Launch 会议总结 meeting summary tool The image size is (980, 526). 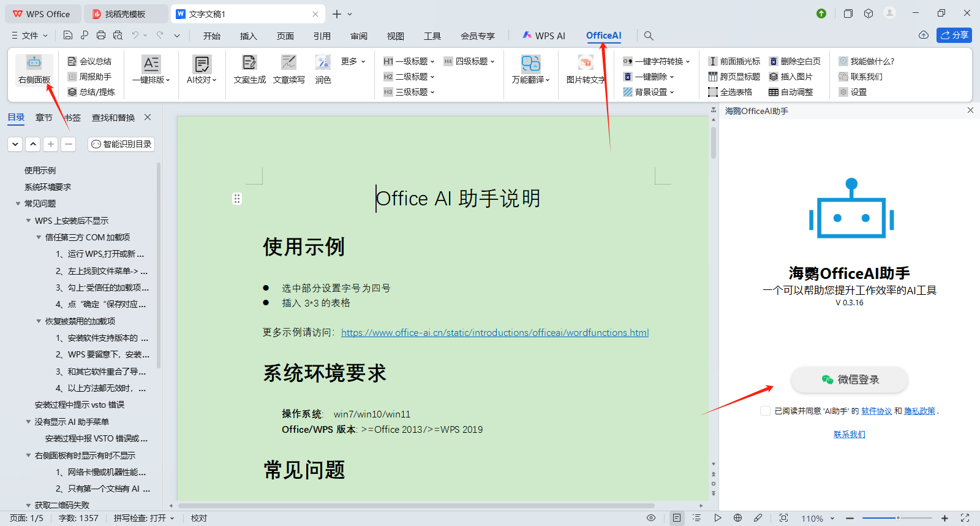89,61
